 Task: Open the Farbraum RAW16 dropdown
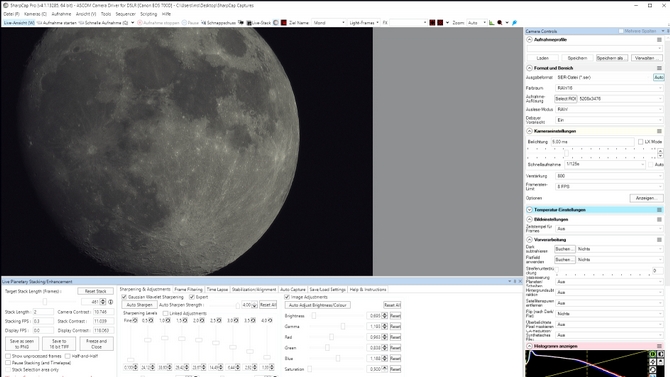click(x=609, y=88)
